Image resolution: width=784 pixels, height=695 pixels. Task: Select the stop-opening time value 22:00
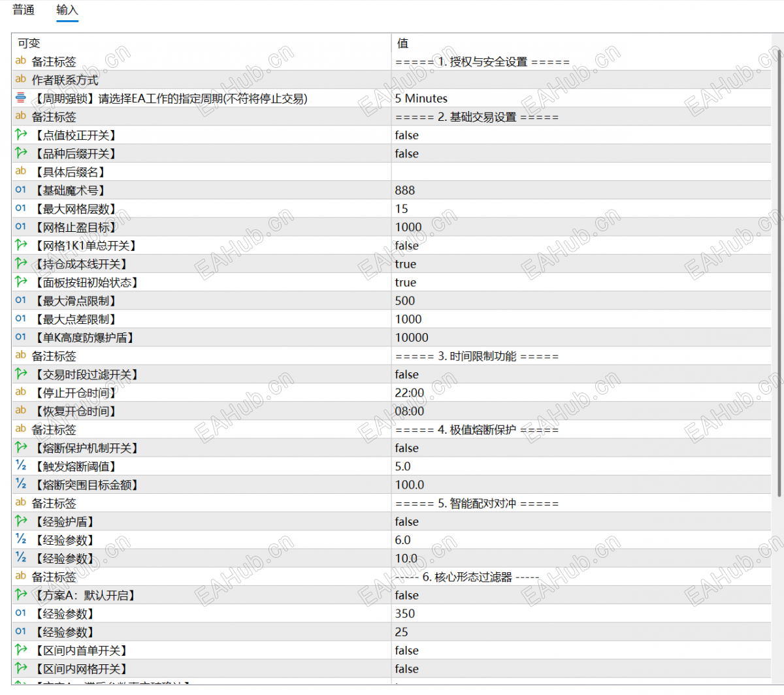pos(410,393)
